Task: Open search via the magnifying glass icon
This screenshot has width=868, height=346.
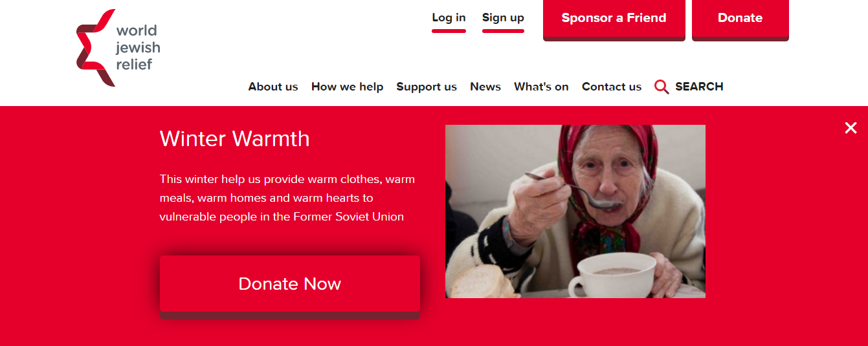Action: click(x=662, y=87)
